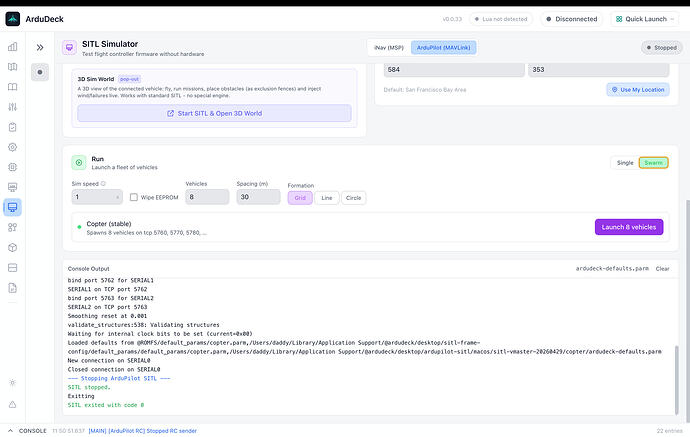
Task: Open the bar chart telemetry sidebar icon
Action: point(12,47)
